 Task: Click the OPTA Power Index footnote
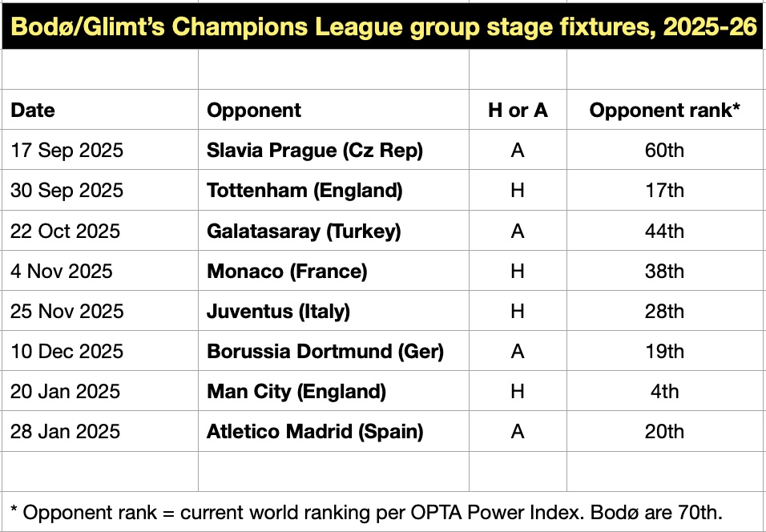(x=372, y=512)
